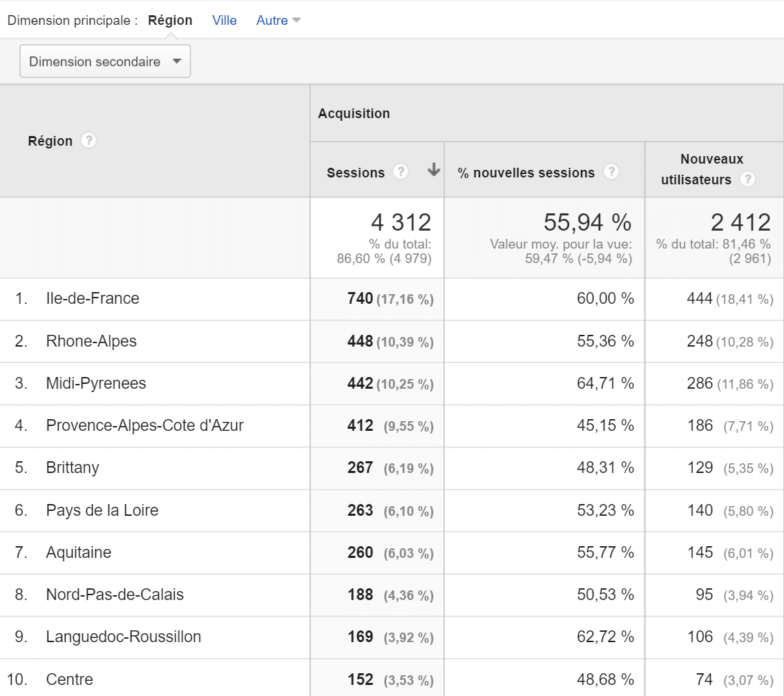The image size is (784, 696).
Task: Click the 50,53 % new sessions value
Action: [606, 594]
